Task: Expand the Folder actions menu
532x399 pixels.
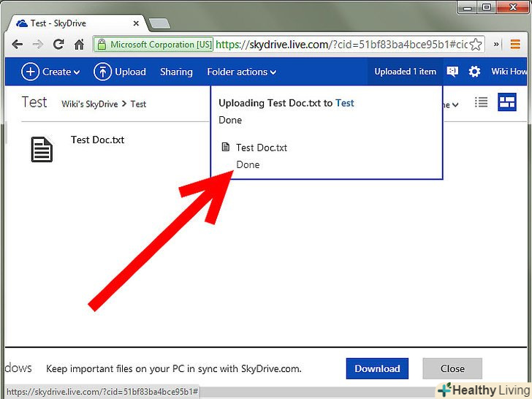Action: click(x=241, y=72)
